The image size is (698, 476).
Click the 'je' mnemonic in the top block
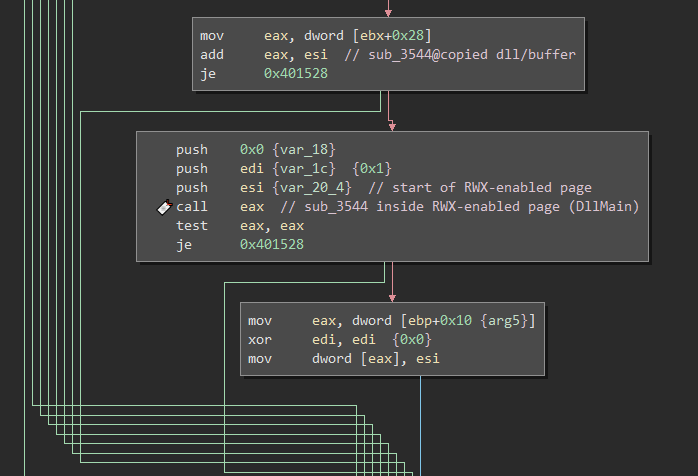click(208, 73)
